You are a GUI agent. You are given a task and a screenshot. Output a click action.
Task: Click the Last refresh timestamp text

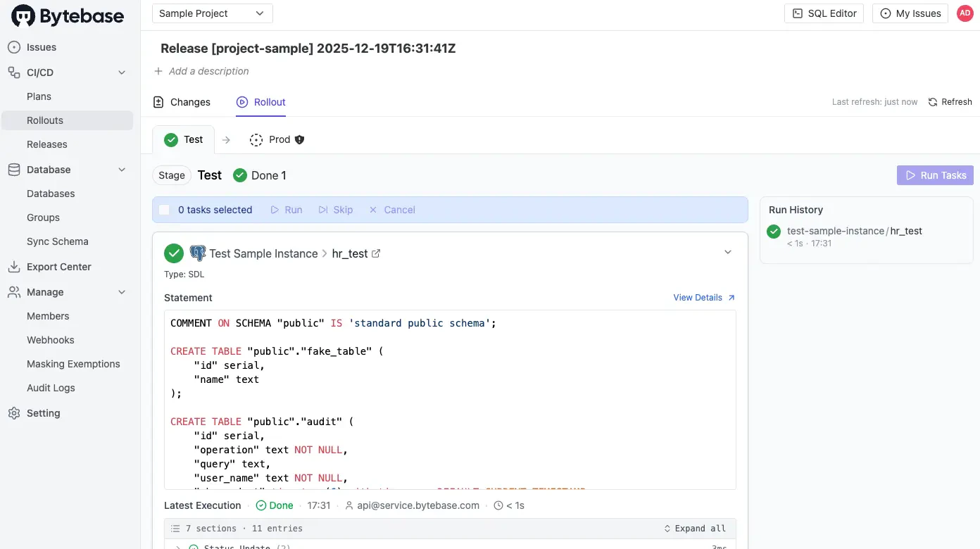874,102
